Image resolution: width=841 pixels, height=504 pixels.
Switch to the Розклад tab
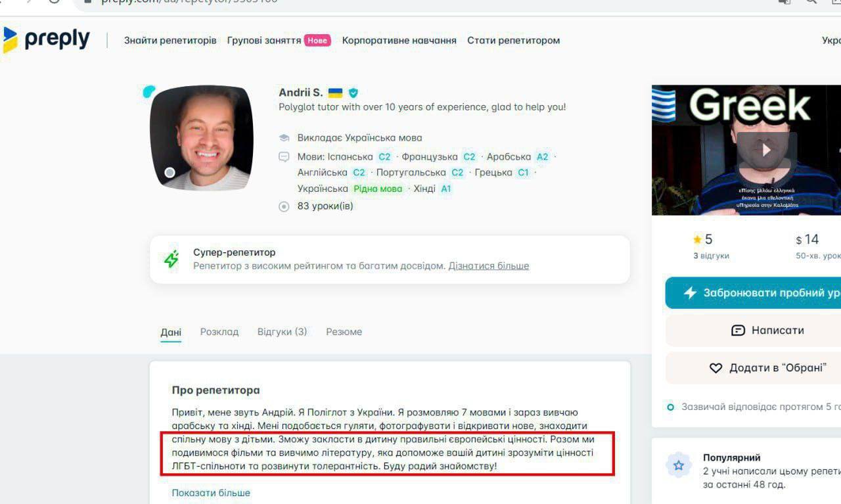point(219,332)
